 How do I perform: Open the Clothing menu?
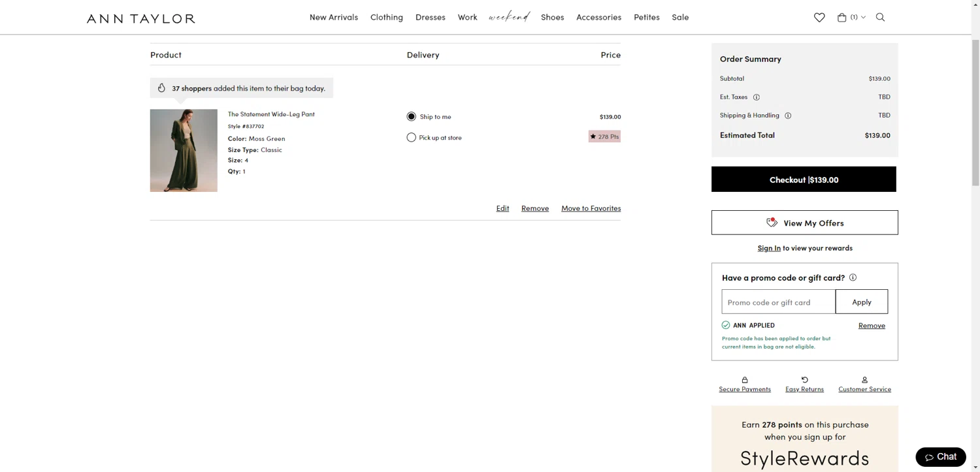(x=387, y=17)
